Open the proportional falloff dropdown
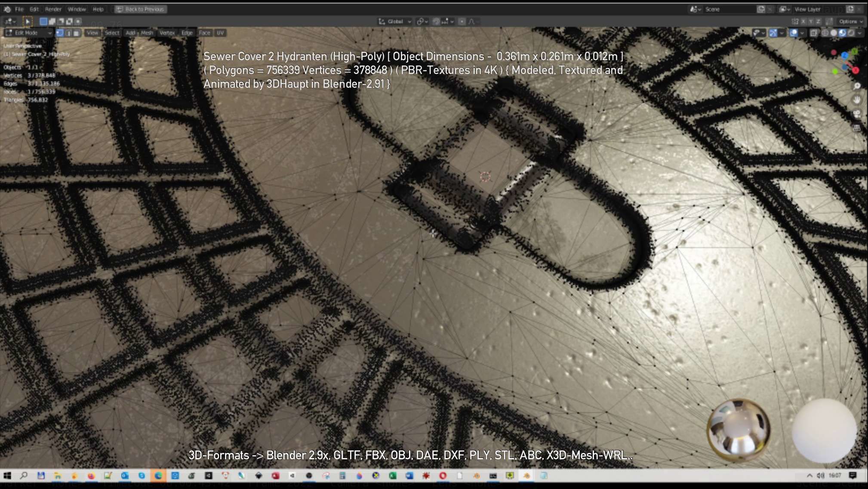The width and height of the screenshot is (868, 489). click(473, 21)
